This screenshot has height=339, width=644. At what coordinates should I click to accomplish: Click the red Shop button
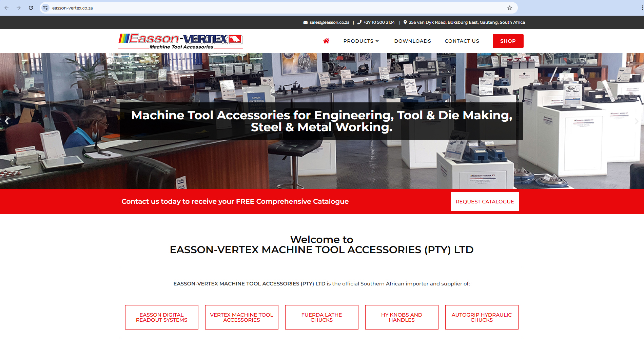(x=508, y=41)
